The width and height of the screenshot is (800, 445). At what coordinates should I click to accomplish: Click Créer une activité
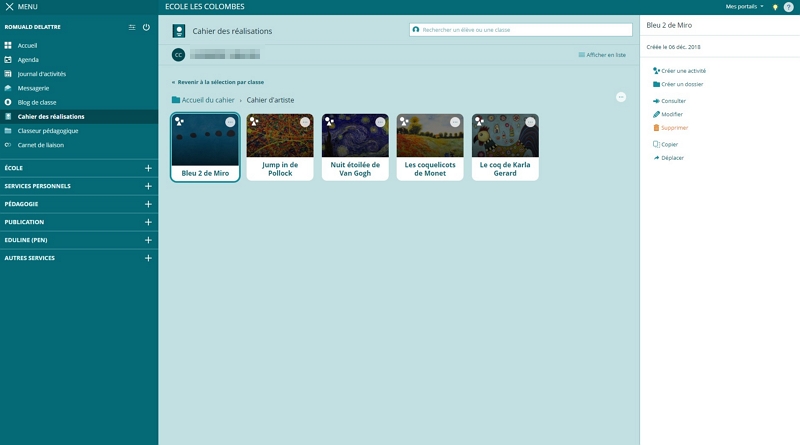pos(680,71)
